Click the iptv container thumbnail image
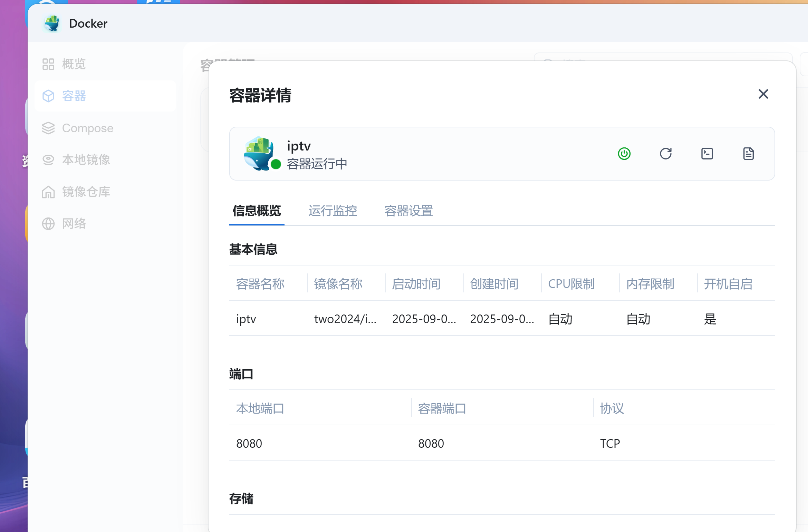Image resolution: width=808 pixels, height=532 pixels. point(259,154)
